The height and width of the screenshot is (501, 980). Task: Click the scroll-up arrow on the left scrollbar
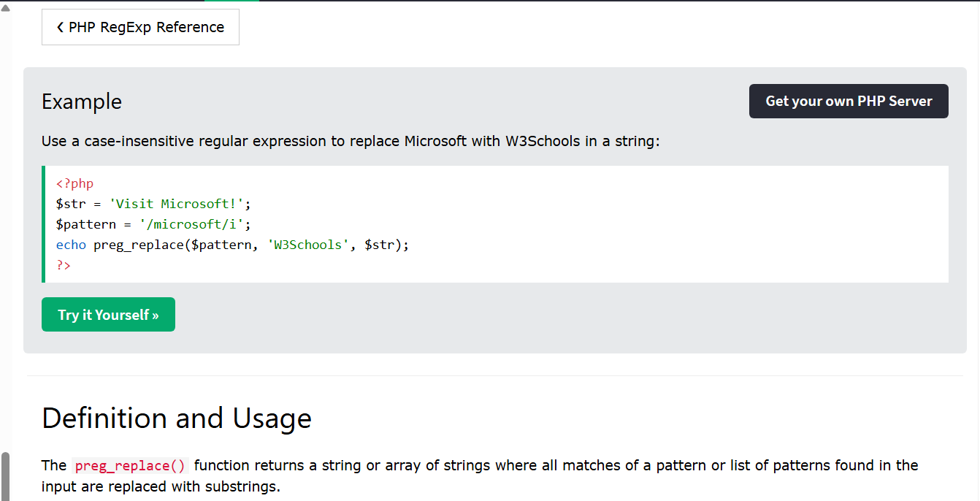5,7
